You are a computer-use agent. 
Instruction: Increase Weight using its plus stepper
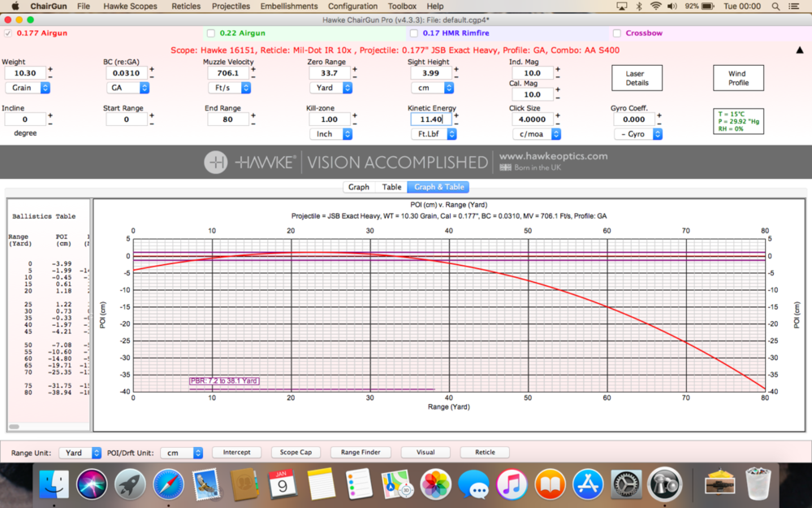pos(50,69)
